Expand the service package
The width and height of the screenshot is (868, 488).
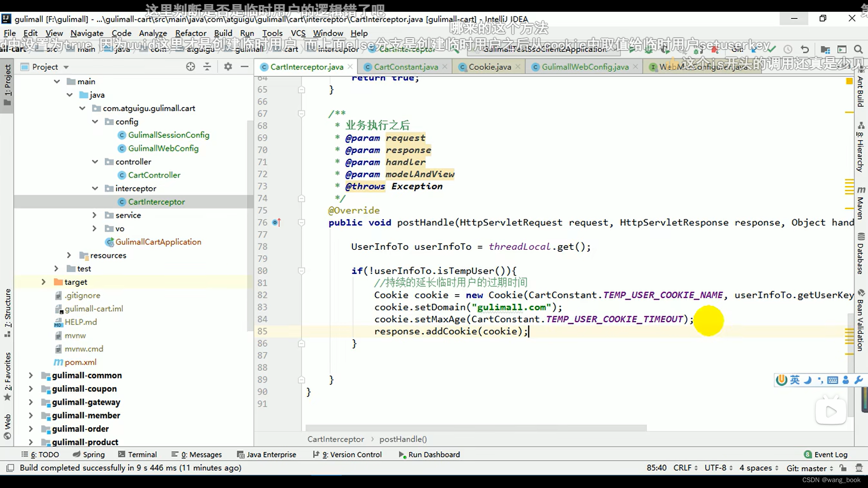94,215
